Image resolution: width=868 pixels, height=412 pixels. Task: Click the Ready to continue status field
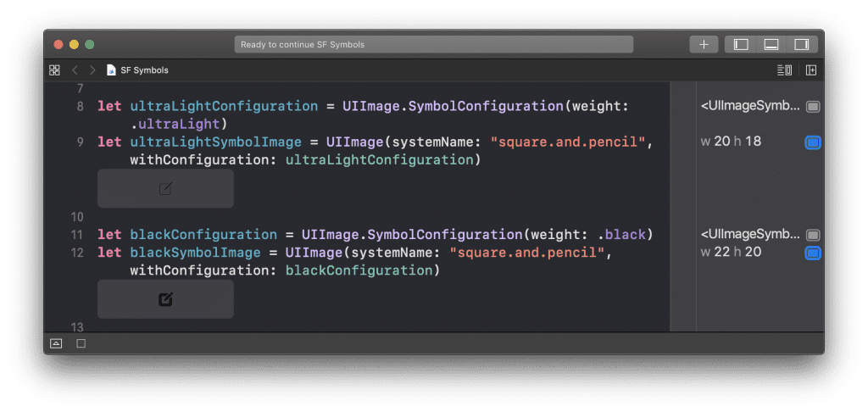pyautogui.click(x=433, y=45)
